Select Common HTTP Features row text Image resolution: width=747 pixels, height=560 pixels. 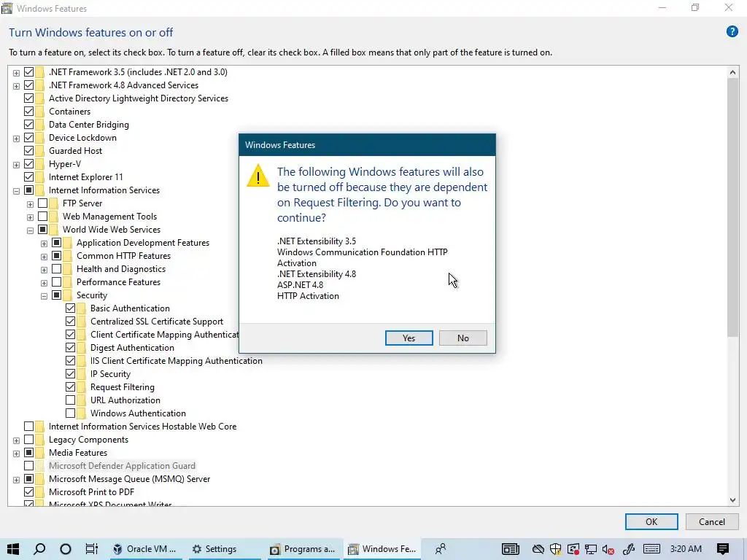[123, 256]
